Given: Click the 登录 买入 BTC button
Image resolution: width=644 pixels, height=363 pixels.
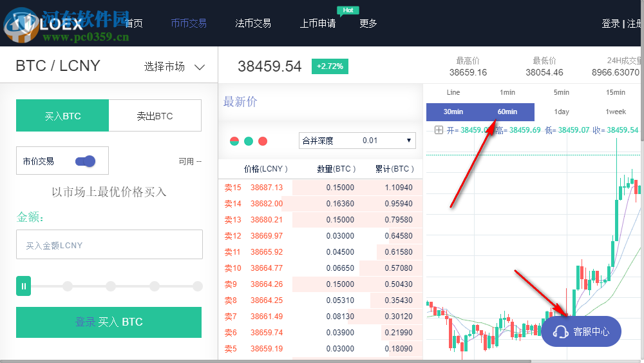Looking at the screenshot, I should [109, 322].
